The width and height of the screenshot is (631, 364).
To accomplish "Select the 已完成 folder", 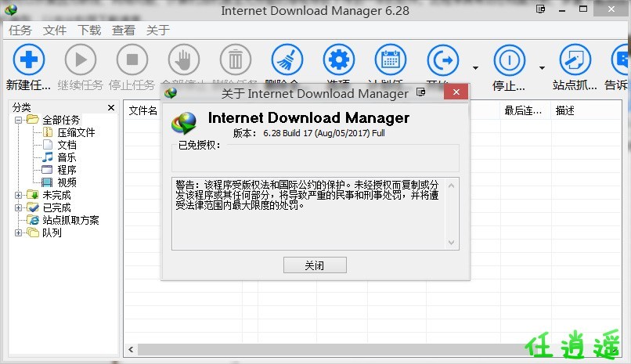I will tap(56, 207).
